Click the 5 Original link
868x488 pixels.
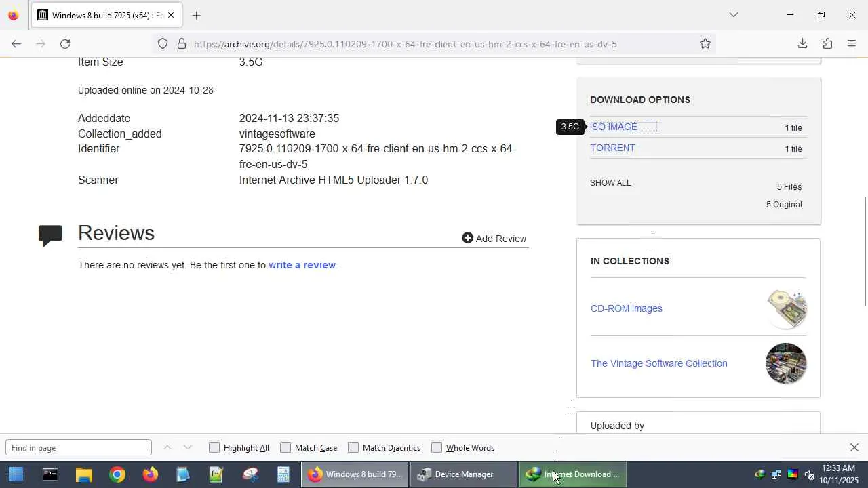coord(784,205)
